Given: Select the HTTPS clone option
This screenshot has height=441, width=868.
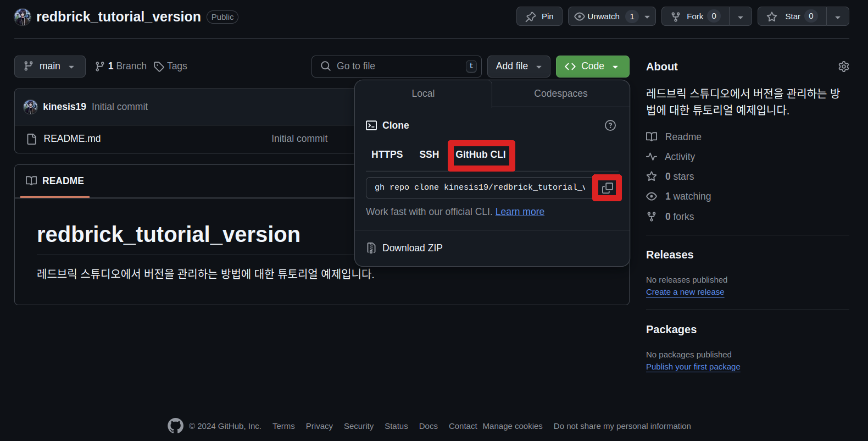Looking at the screenshot, I should (x=387, y=155).
